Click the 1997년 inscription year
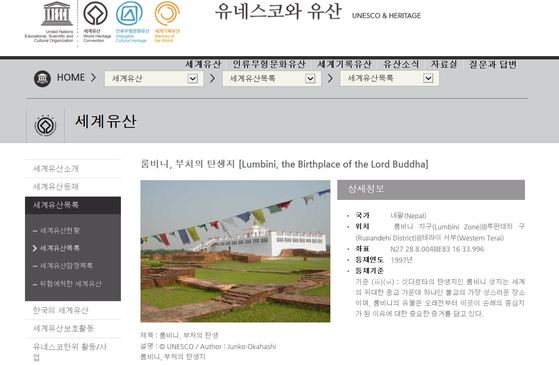 401,260
